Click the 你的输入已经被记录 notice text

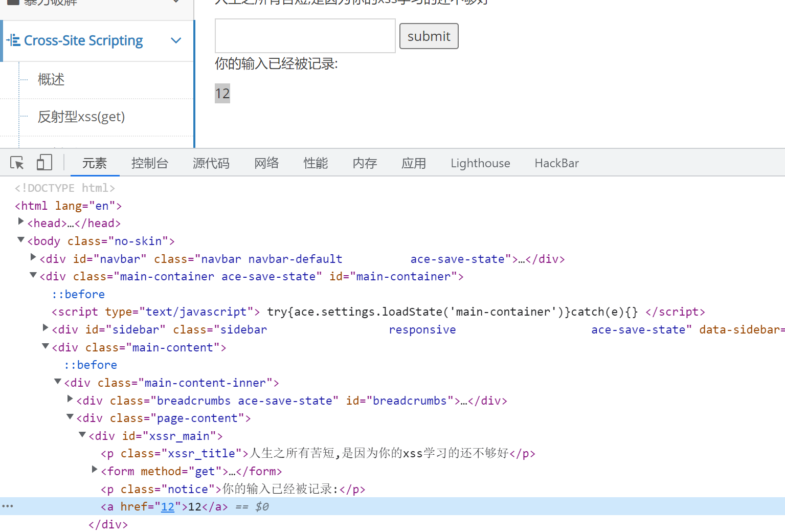pos(276,64)
